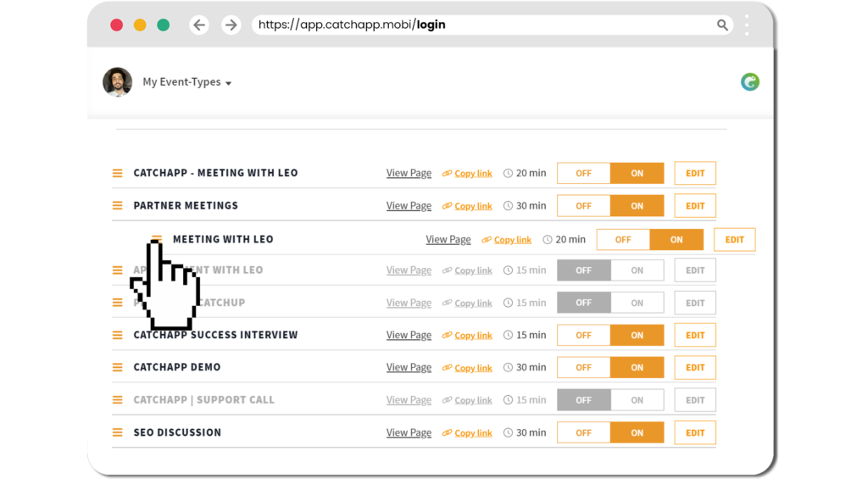The image size is (868, 479).
Task: Copy link for Catchapp Success Interview
Action: pos(473,336)
